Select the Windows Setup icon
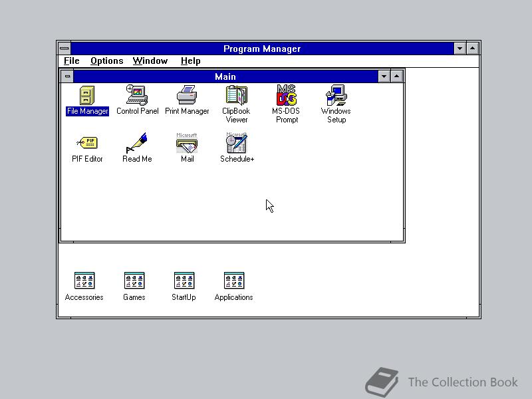Viewport: 532px width, 399px height. point(336,95)
